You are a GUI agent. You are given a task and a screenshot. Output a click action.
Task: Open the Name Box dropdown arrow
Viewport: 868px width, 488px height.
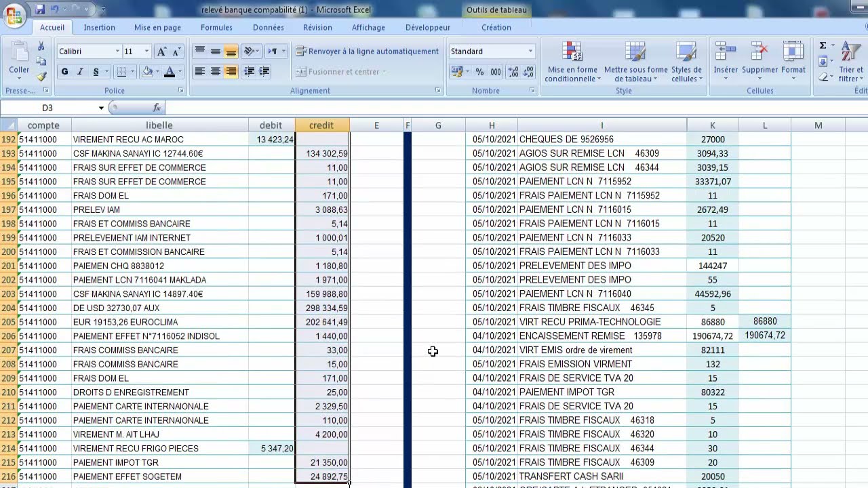coord(101,108)
